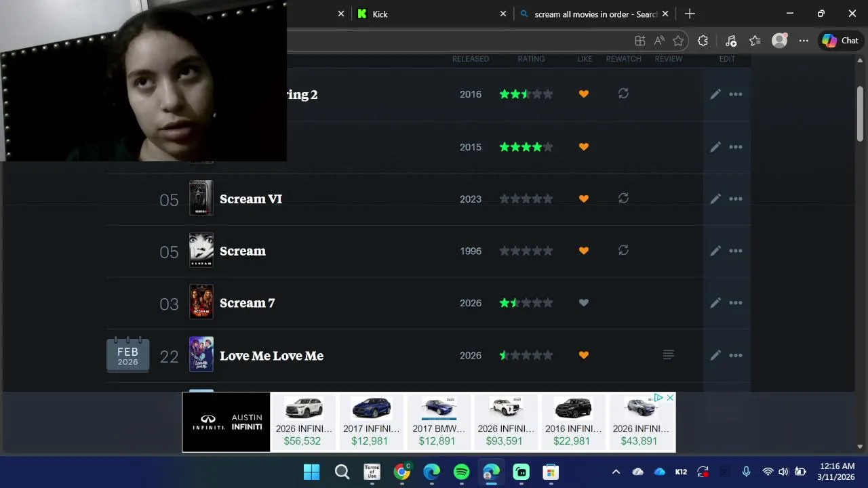Open Google Chrome from taskbar
Image resolution: width=868 pixels, height=488 pixels.
401,472
